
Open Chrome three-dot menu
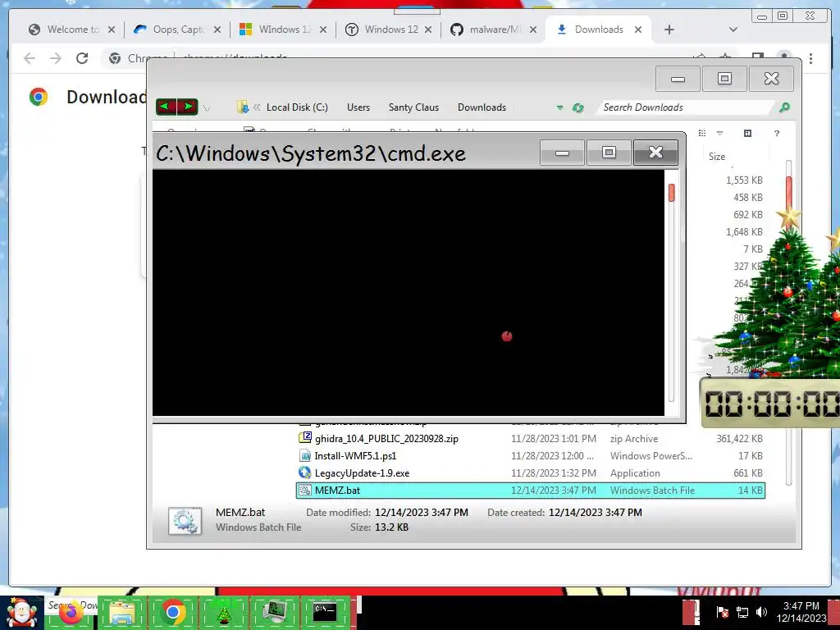(811, 58)
